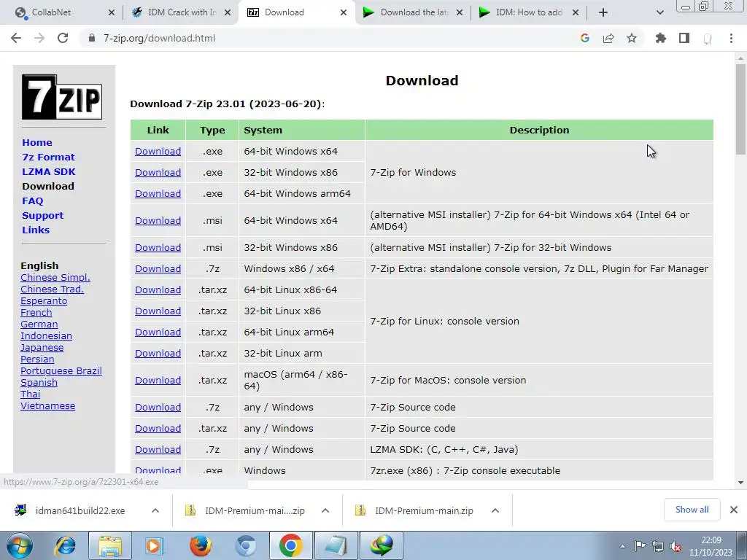Expand options for IDM-Premium-main.zip download

[495, 510]
